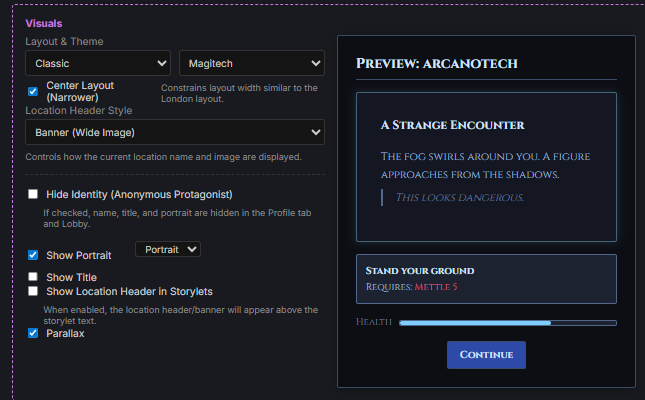
Task: Disable the Show Portrait checkbox
Action: click(33, 255)
